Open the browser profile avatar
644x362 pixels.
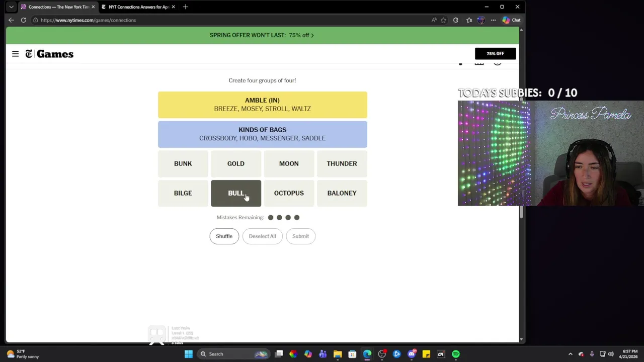[x=481, y=20]
